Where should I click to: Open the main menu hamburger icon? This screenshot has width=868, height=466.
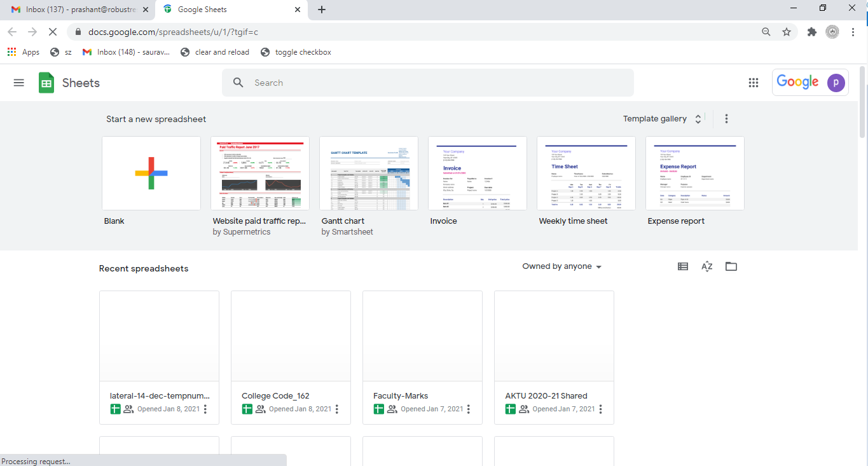coord(19,83)
